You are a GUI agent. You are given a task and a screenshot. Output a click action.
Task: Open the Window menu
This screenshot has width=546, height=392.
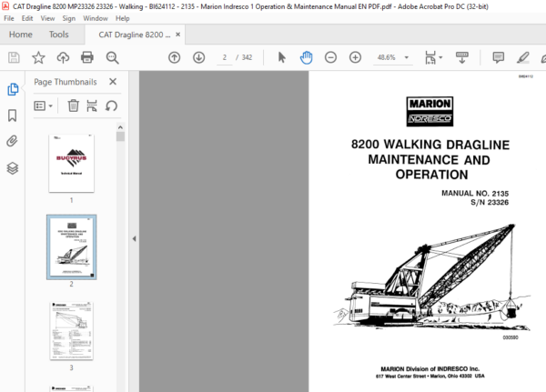coord(96,18)
